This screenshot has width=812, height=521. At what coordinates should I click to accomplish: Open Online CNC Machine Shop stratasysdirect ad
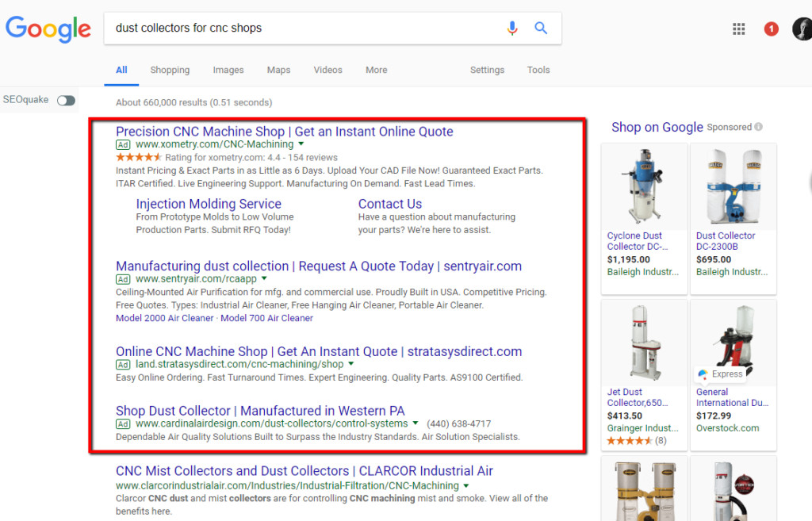[319, 351]
